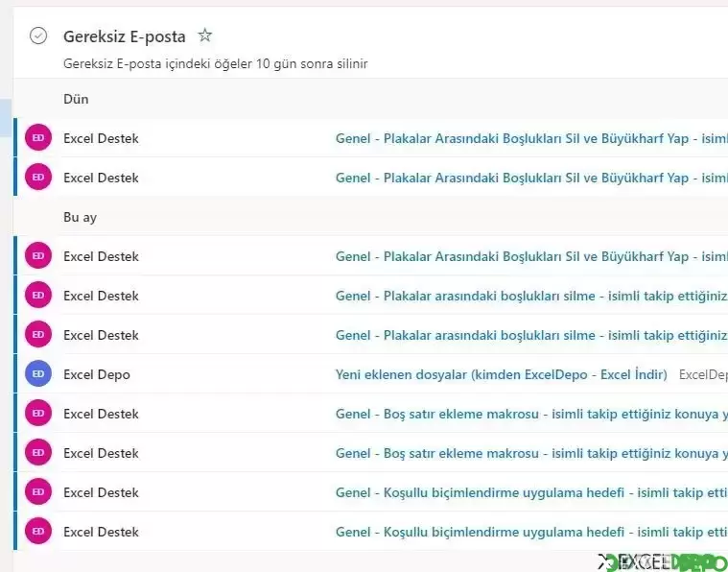Click avatar of first 'Boş satır ekleme makrosu' email

[x=38, y=413]
